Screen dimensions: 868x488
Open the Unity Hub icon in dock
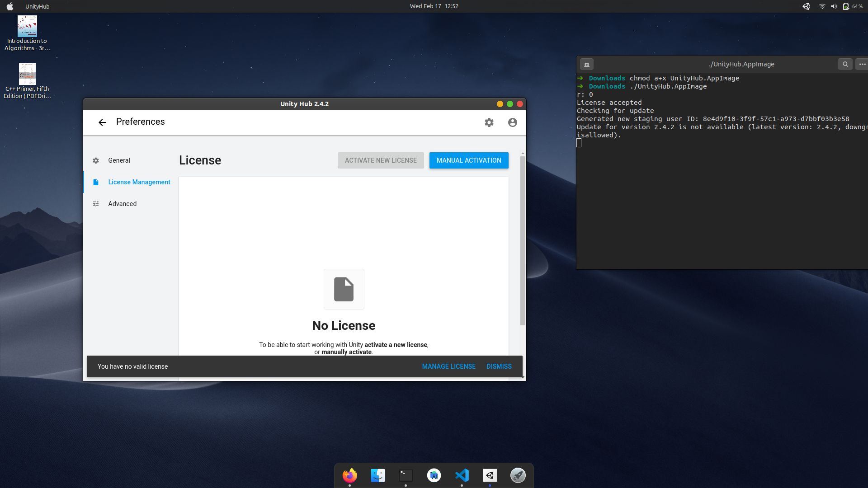(x=490, y=475)
